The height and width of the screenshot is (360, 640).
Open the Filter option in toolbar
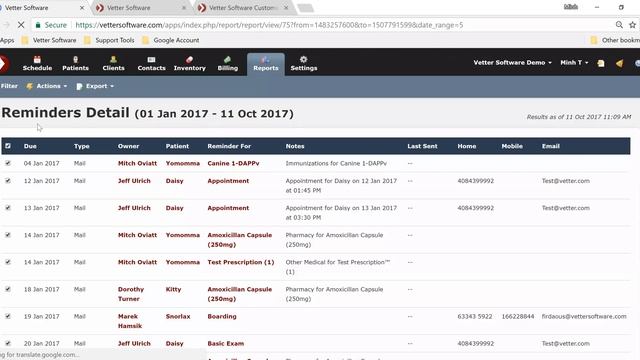click(9, 86)
